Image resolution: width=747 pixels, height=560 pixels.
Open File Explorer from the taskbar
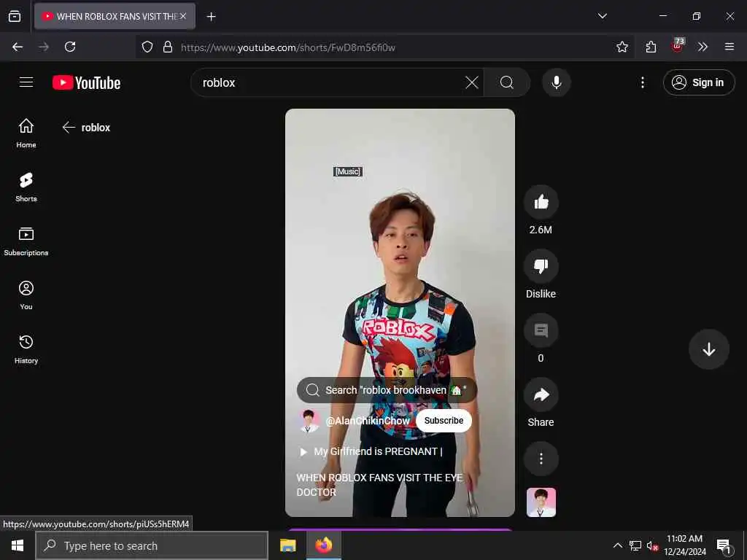click(x=287, y=545)
